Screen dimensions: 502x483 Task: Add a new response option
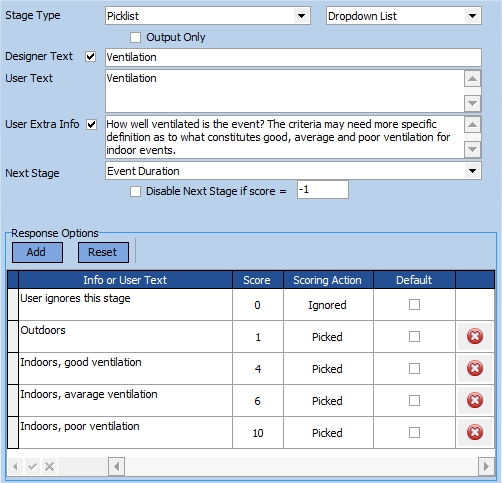tap(37, 252)
